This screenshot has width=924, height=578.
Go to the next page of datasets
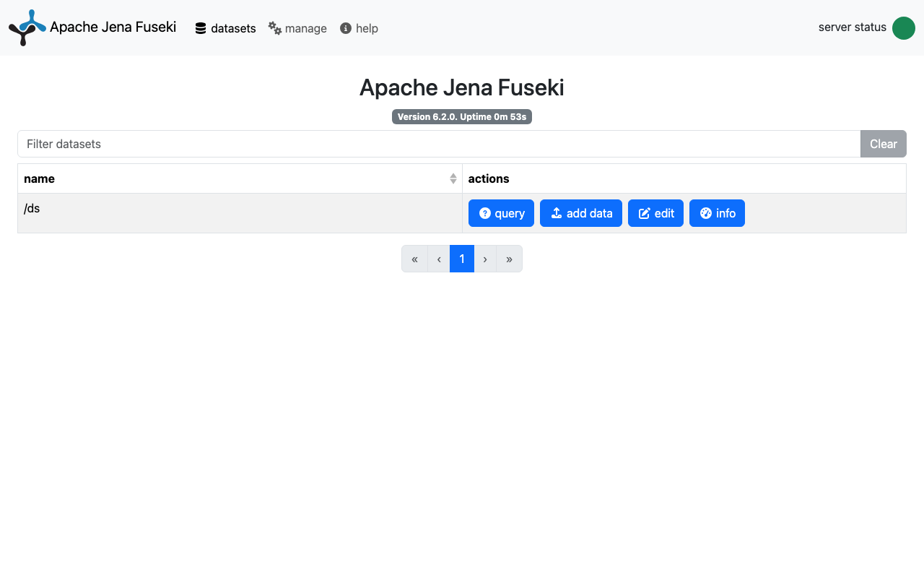485,259
